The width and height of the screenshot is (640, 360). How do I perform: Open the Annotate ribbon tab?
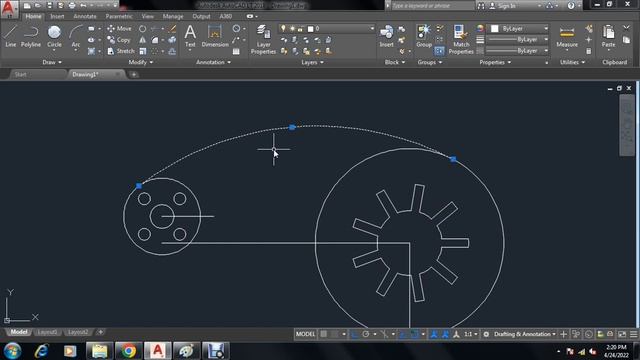[84, 16]
